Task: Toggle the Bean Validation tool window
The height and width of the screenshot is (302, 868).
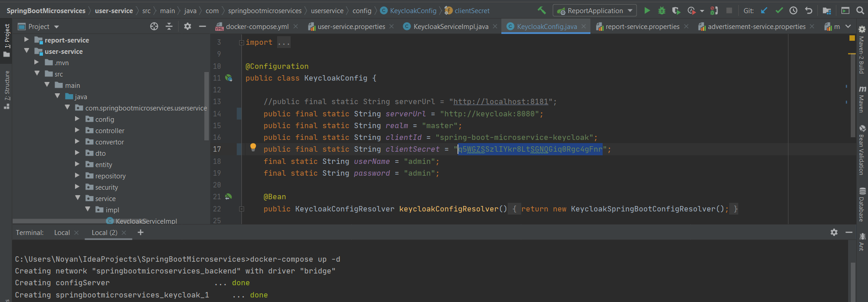Action: pyautogui.click(x=862, y=150)
